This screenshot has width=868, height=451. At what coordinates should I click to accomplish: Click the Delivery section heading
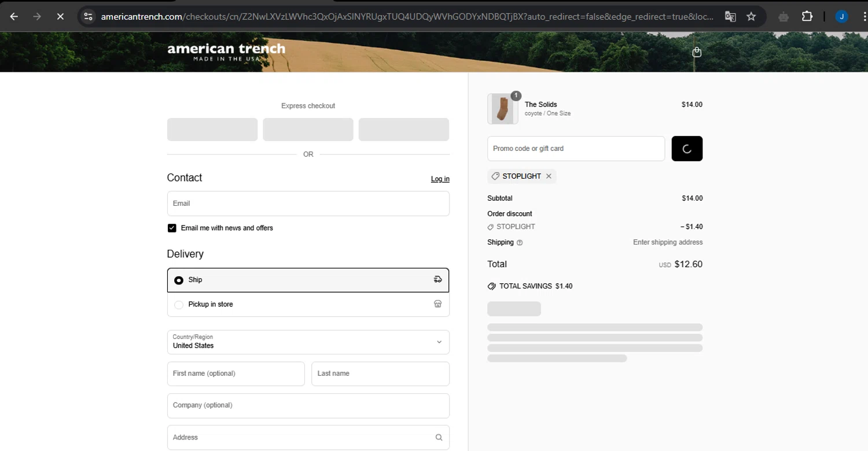pos(185,254)
